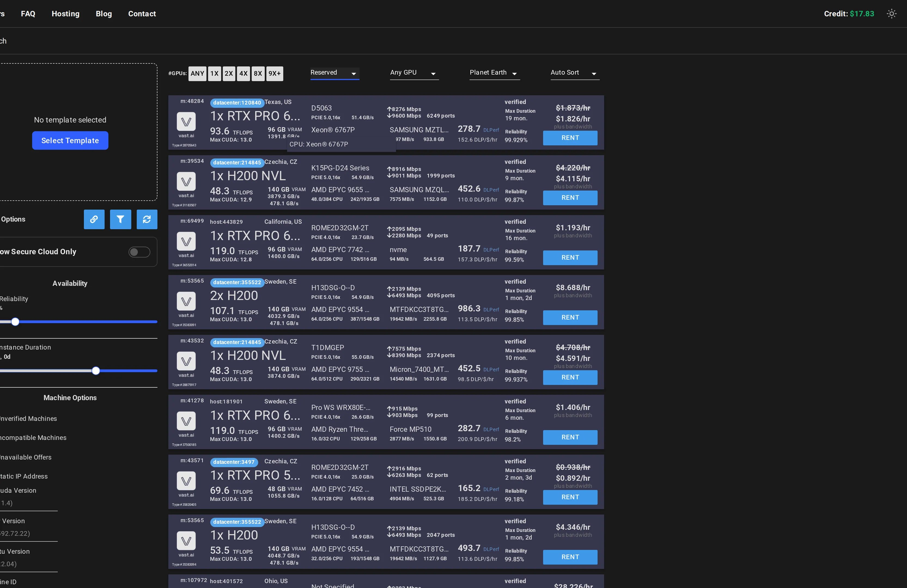
Task: Open the Contact page
Action: coord(142,14)
